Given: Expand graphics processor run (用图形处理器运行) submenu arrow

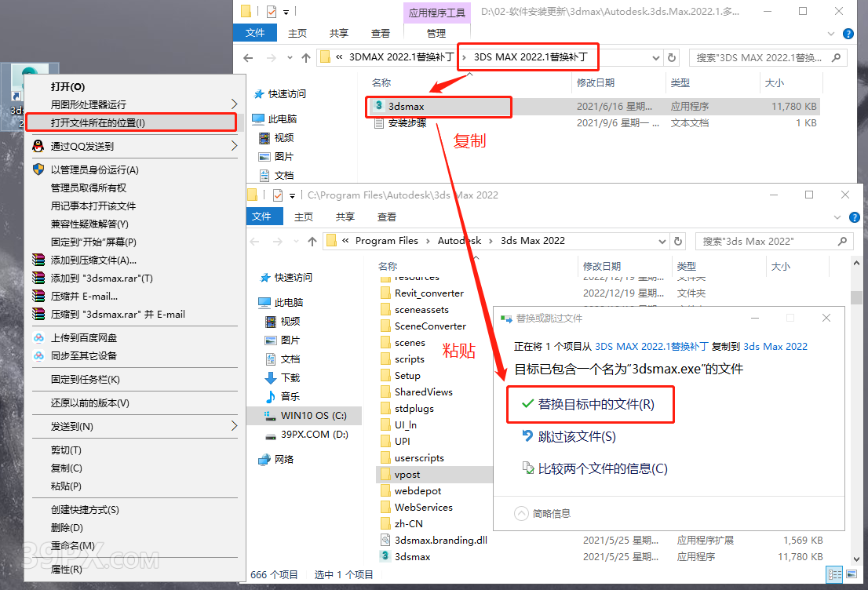Looking at the screenshot, I should click(x=234, y=104).
